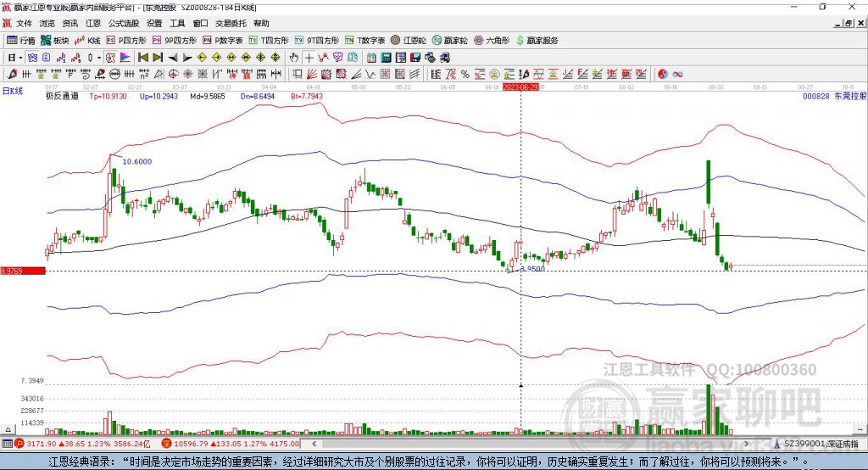Open the 9T四方形 tool

pyautogui.click(x=317, y=41)
